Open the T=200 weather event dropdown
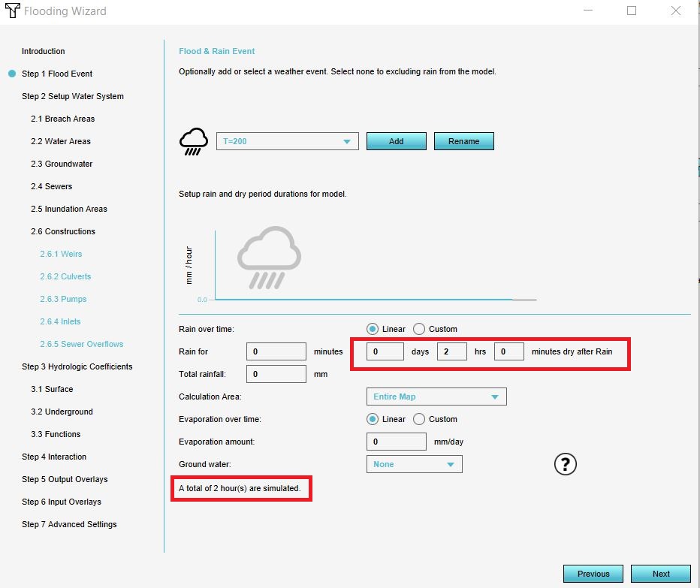 287,141
